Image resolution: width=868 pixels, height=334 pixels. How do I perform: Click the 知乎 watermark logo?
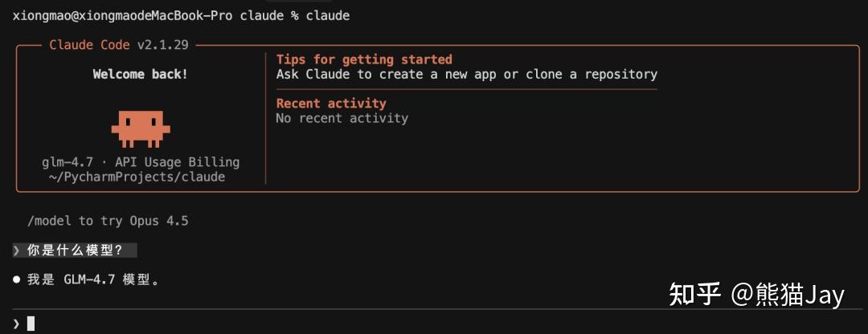(x=695, y=295)
